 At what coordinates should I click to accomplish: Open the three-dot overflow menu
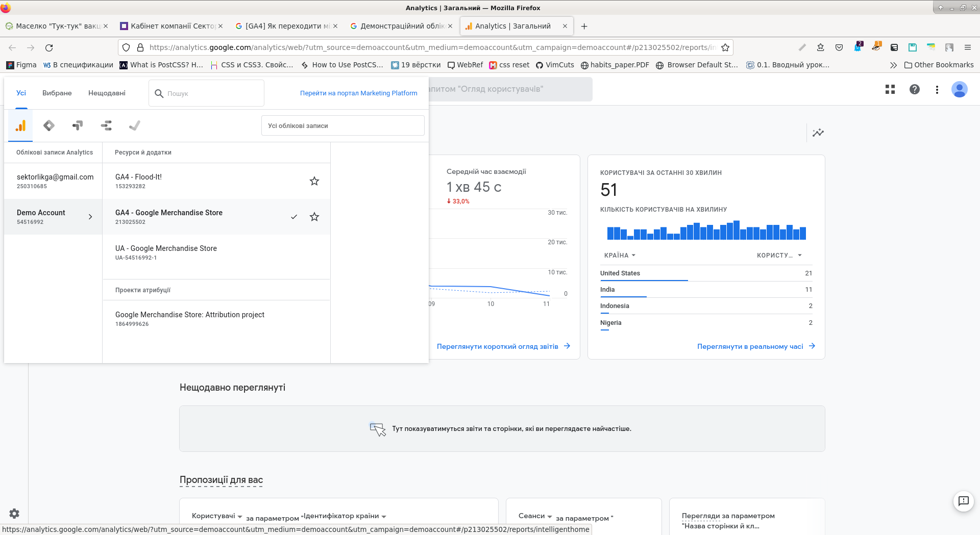(937, 89)
